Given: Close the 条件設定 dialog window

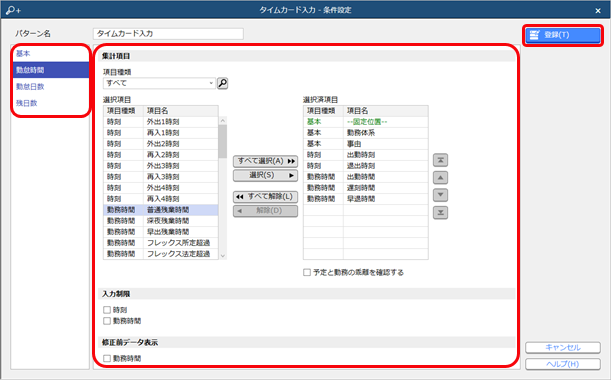Looking at the screenshot, I should 598,11.
